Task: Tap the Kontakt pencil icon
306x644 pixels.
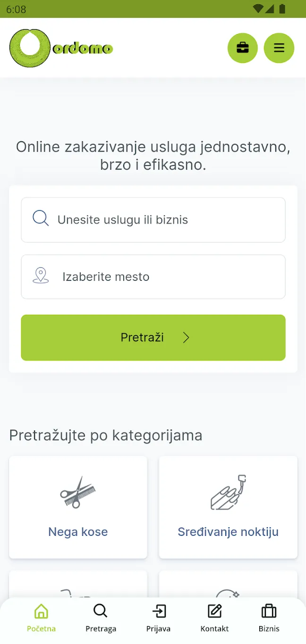Action: point(214,610)
